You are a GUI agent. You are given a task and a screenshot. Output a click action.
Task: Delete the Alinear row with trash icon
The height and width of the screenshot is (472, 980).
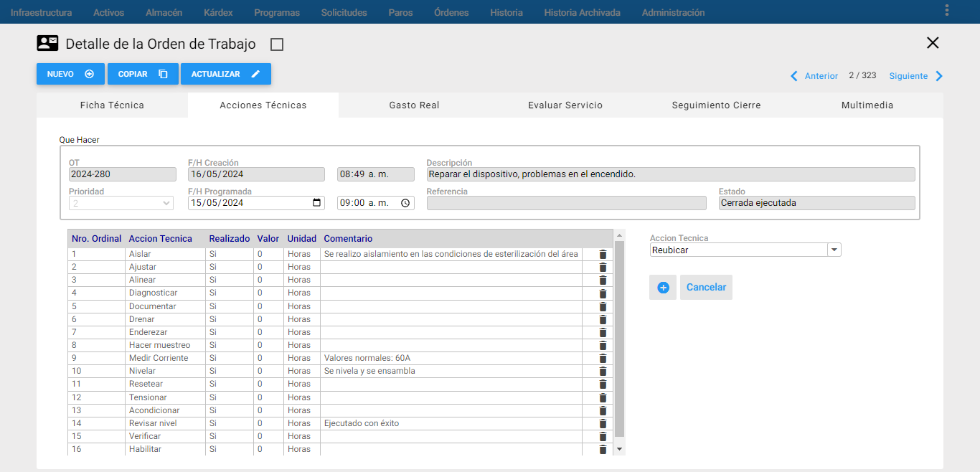pyautogui.click(x=603, y=280)
